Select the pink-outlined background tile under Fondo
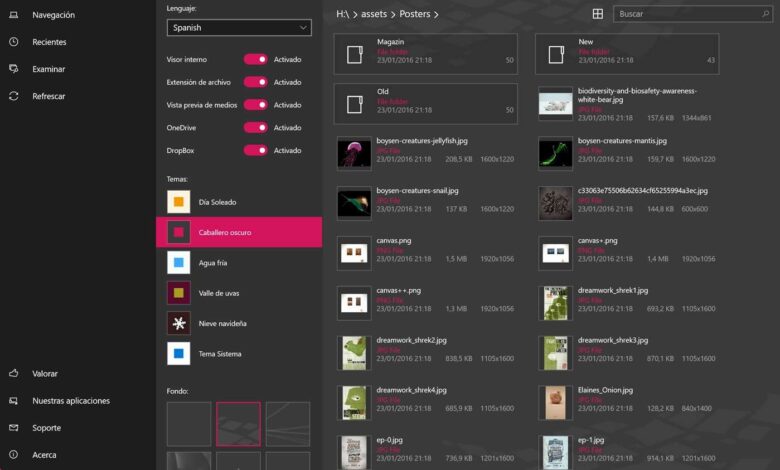 [238, 424]
